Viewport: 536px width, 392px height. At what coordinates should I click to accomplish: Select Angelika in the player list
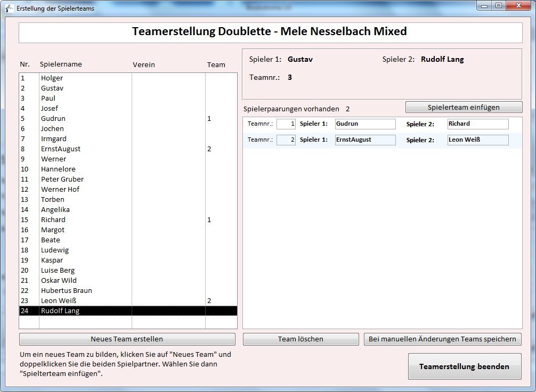pyautogui.click(x=55, y=210)
